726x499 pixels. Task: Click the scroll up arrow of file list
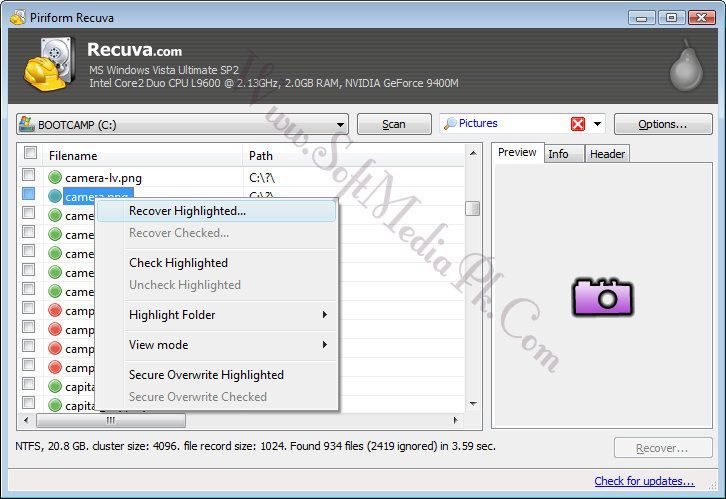click(x=473, y=153)
